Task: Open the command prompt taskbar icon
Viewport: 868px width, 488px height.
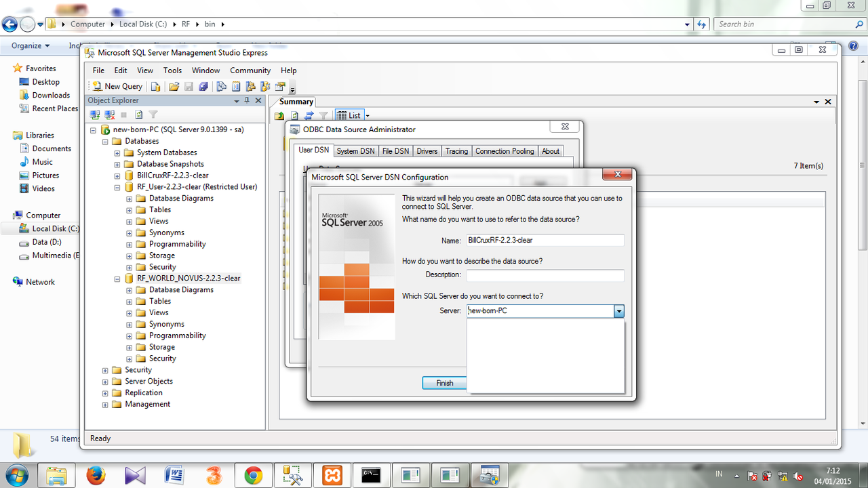Action: click(372, 475)
